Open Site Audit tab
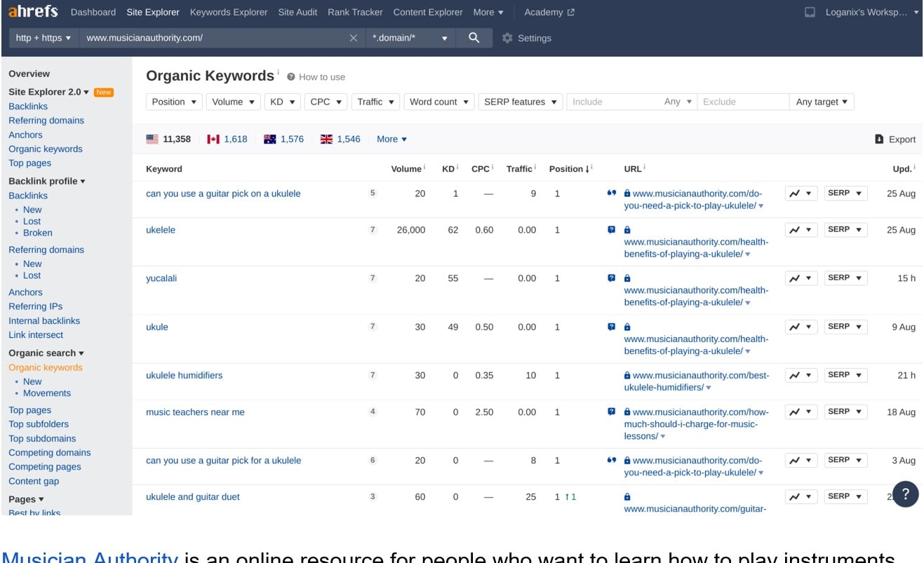This screenshot has height=563, width=924. coord(297,12)
